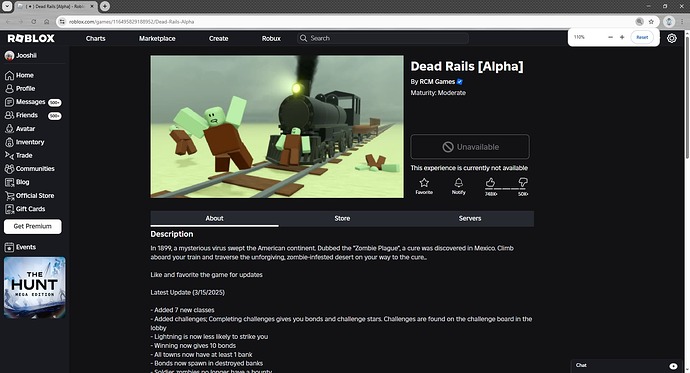
Task: Dislike the game with thumbs down
Action: (x=523, y=183)
